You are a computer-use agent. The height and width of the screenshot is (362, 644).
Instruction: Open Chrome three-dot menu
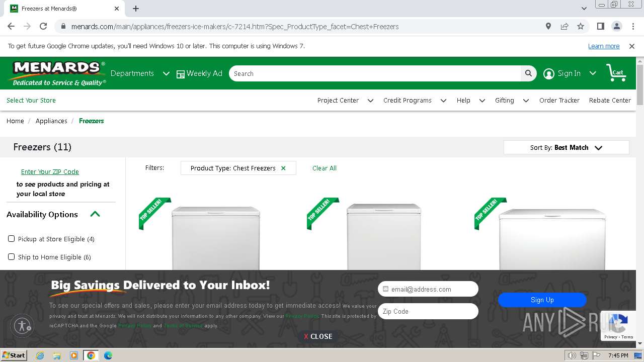pyautogui.click(x=632, y=26)
